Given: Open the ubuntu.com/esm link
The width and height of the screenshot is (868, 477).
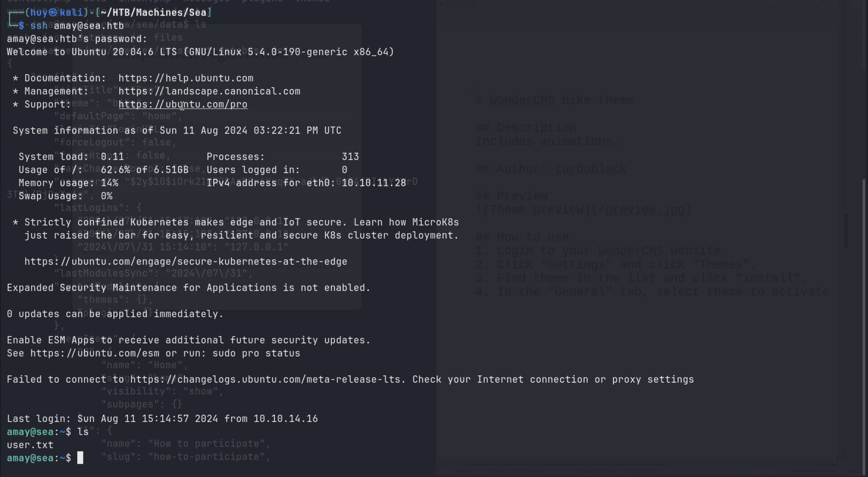Looking at the screenshot, I should [95, 353].
